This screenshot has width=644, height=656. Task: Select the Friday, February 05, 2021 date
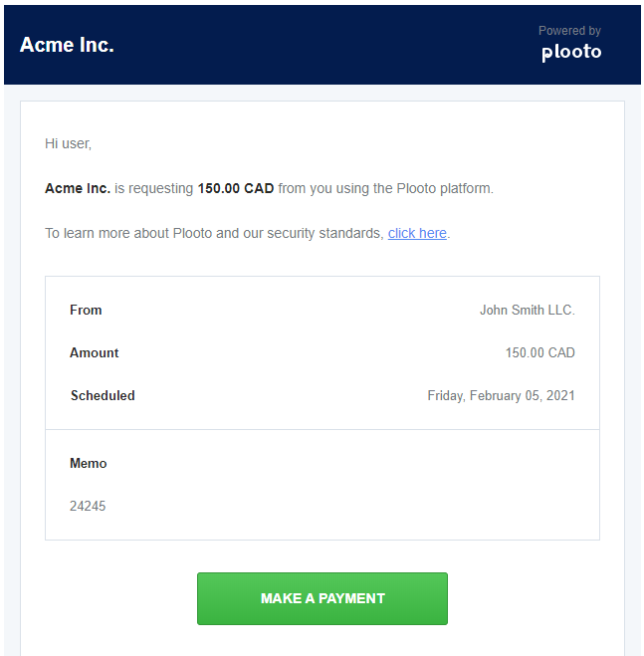click(502, 395)
